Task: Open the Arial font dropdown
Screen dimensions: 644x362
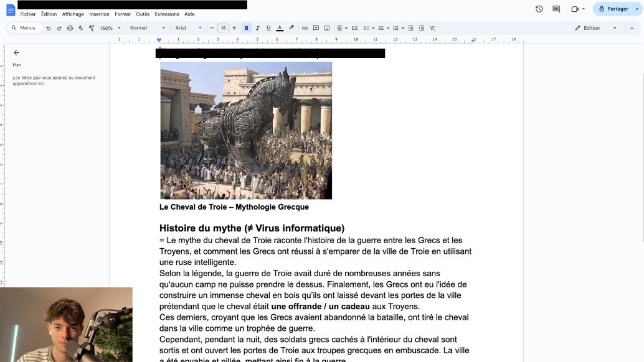Action: coord(189,28)
